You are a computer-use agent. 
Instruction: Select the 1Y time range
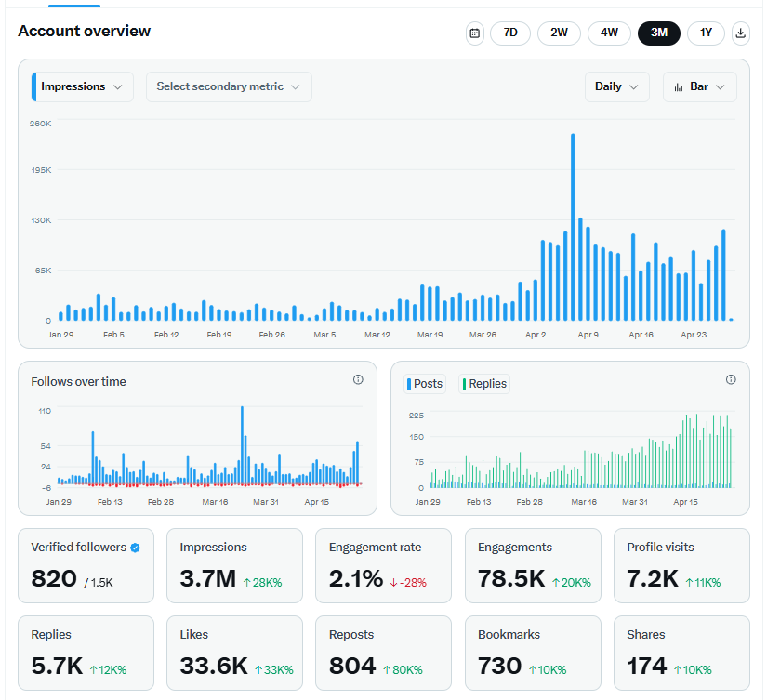tap(706, 33)
